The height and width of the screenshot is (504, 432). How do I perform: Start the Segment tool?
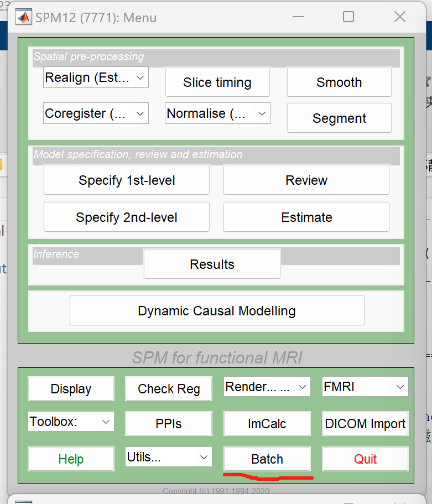(x=339, y=118)
